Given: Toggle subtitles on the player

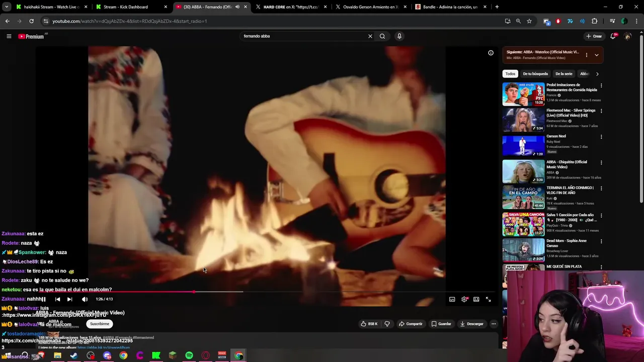Looking at the screenshot, I should [452, 299].
